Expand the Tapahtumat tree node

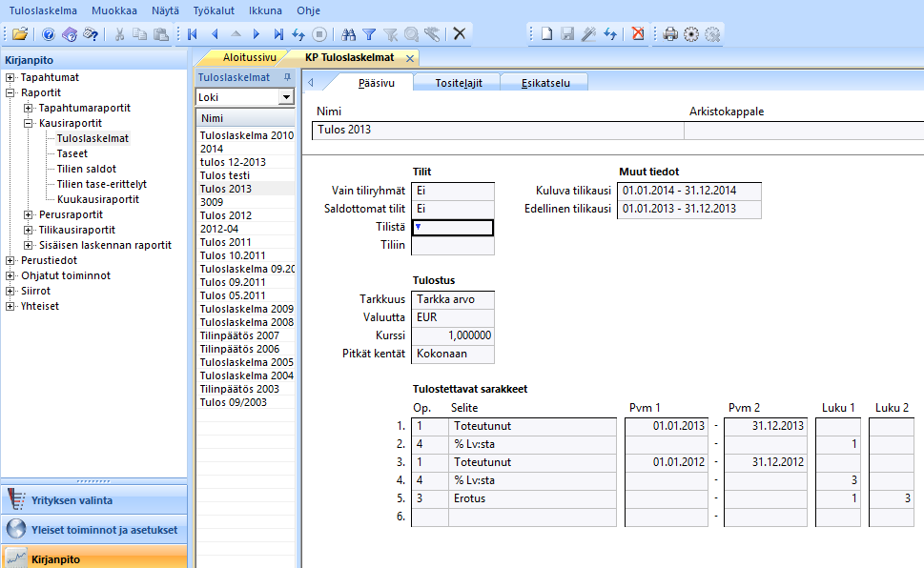(10, 77)
